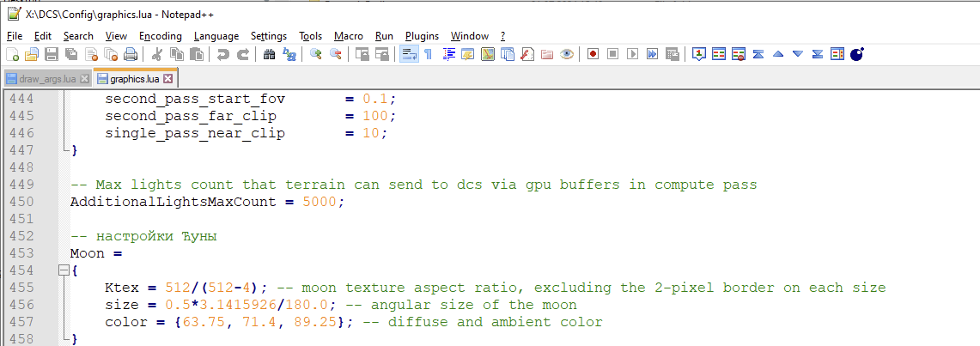The width and height of the screenshot is (980, 346).
Task: Open the Edit menu
Action: click(43, 35)
